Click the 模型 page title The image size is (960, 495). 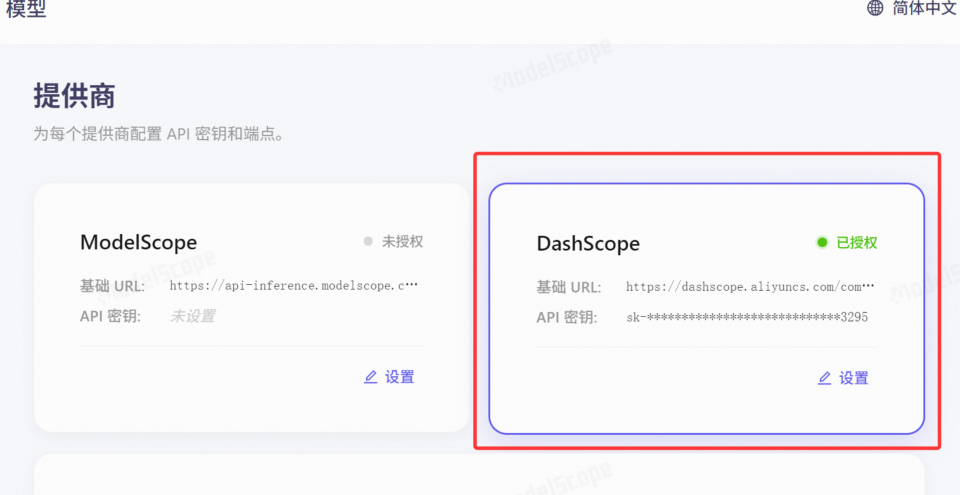26,9
